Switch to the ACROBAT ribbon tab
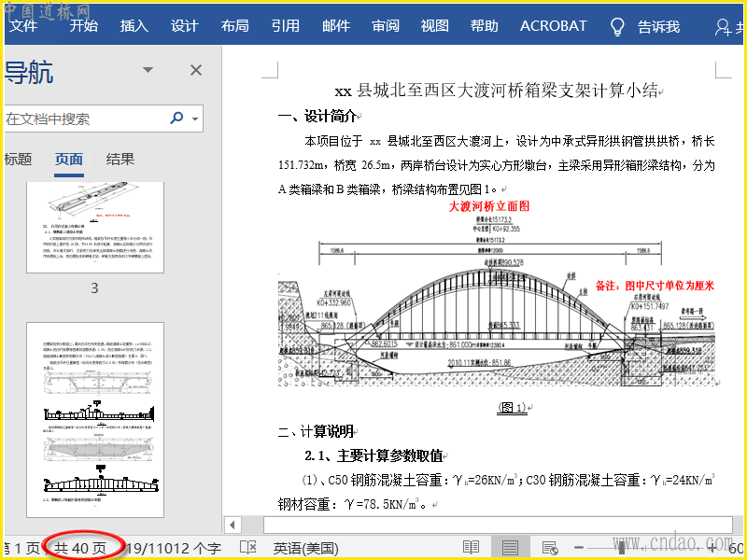Screen dimensions: 747x560 click(x=553, y=26)
